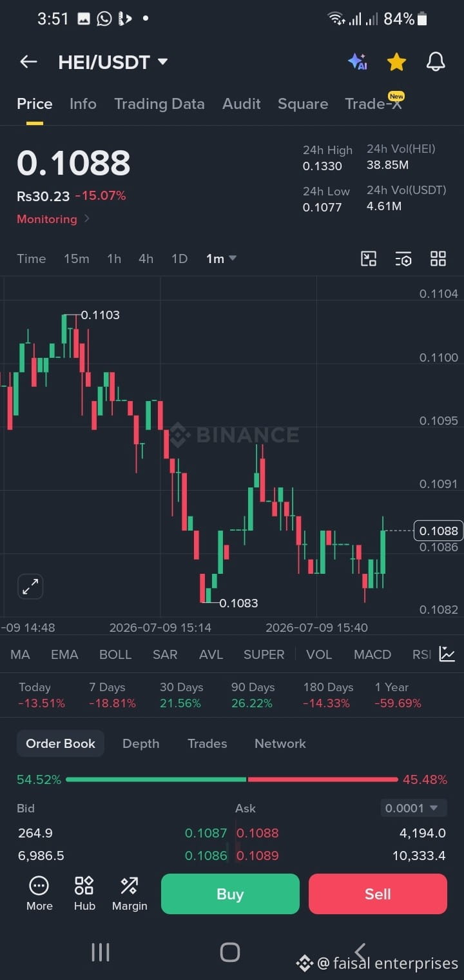464x980 pixels.
Task: Open the 0.0001 price precision dropdown
Action: coord(413,808)
